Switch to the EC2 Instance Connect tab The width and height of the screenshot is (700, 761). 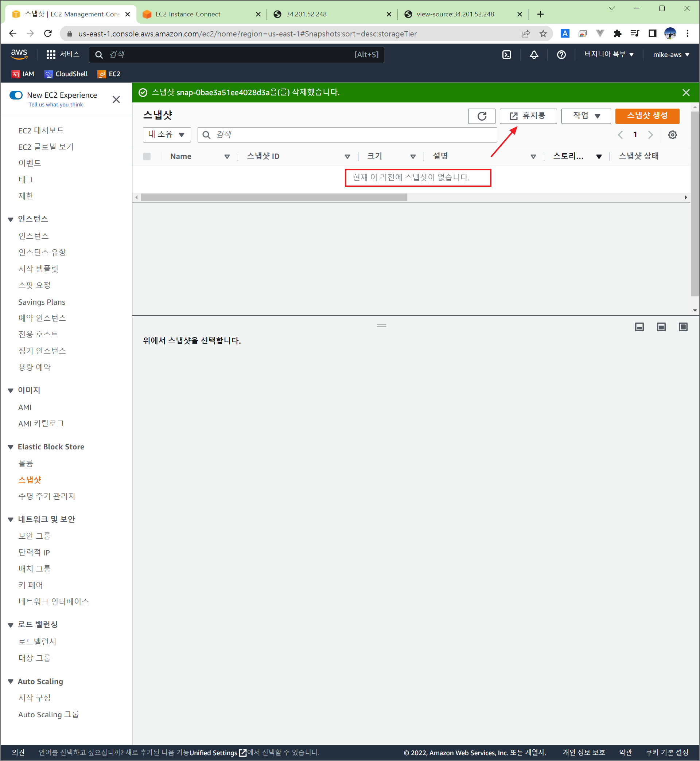pyautogui.click(x=188, y=14)
